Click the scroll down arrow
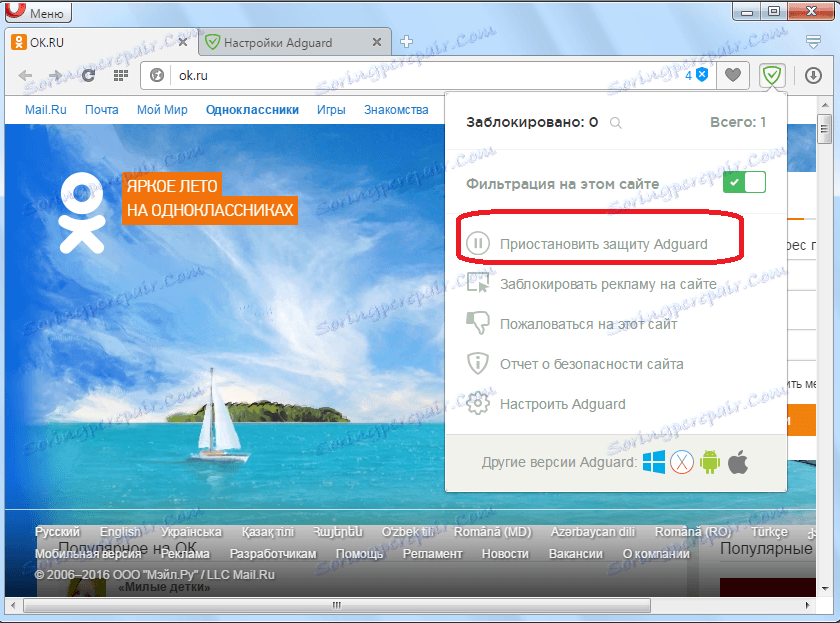This screenshot has height=623, width=840. 825,589
